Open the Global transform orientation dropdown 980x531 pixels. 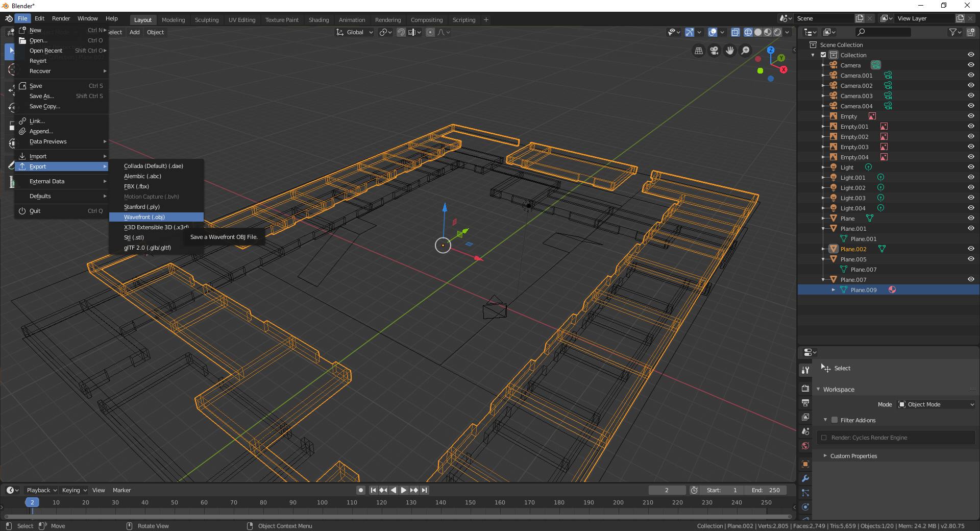(x=355, y=32)
